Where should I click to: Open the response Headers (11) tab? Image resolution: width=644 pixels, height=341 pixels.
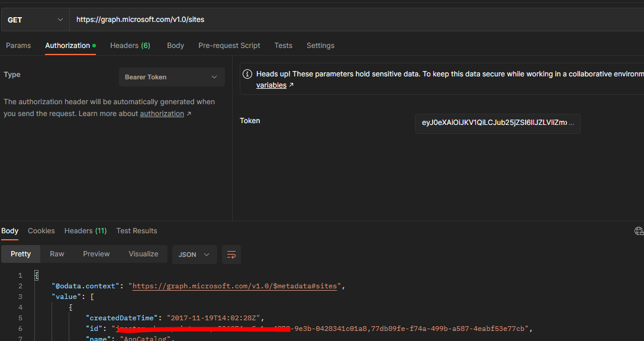coord(85,231)
